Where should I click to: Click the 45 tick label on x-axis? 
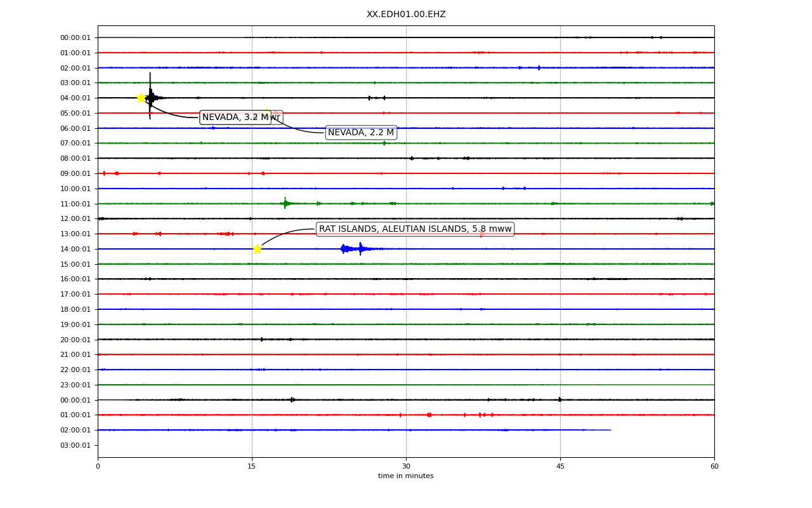[560, 467]
